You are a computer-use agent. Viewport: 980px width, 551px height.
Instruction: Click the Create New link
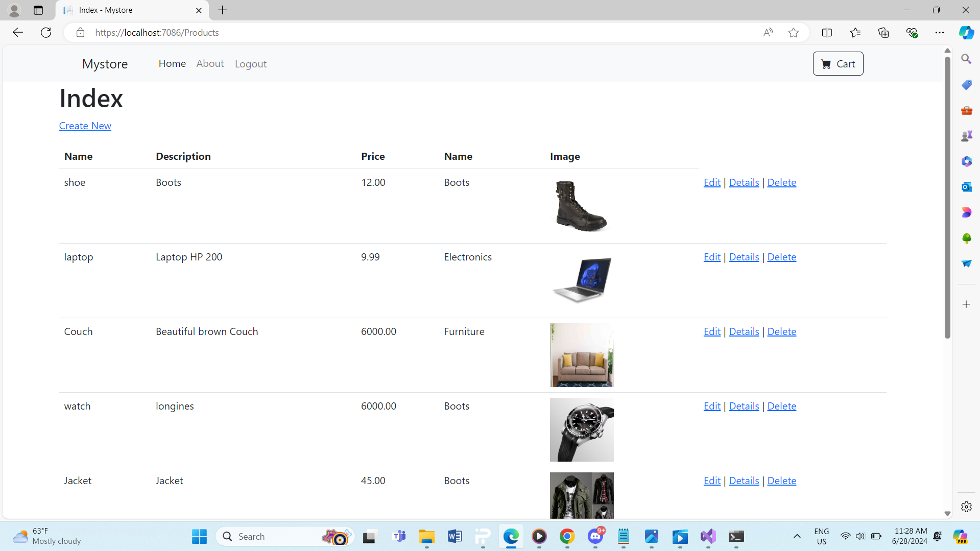pos(85,126)
